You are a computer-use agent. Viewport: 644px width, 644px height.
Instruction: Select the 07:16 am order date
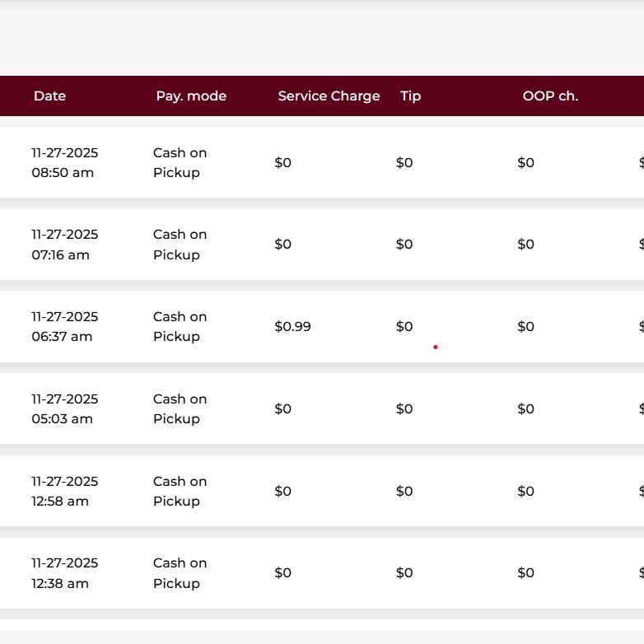click(x=64, y=245)
